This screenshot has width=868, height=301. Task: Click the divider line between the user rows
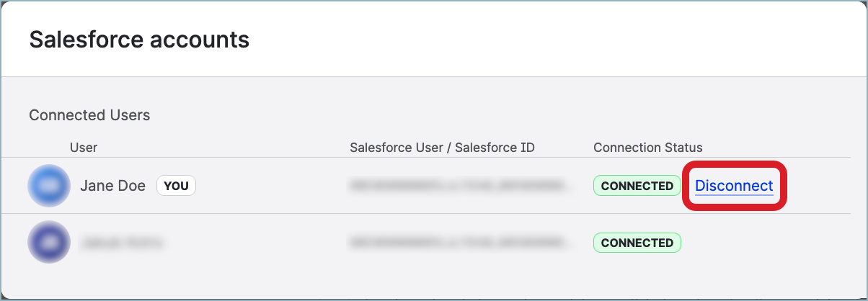point(433,214)
